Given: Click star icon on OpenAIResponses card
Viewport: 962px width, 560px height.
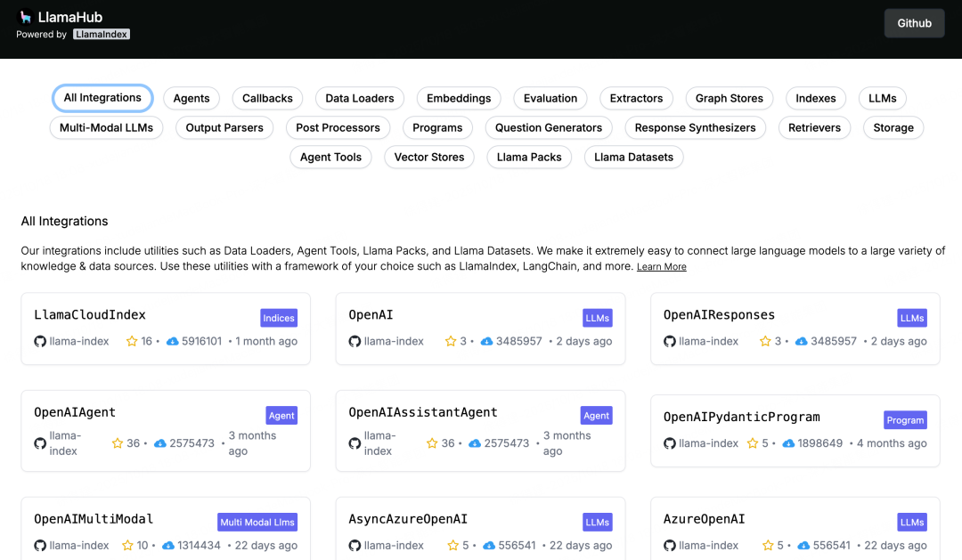Looking at the screenshot, I should [x=765, y=341].
